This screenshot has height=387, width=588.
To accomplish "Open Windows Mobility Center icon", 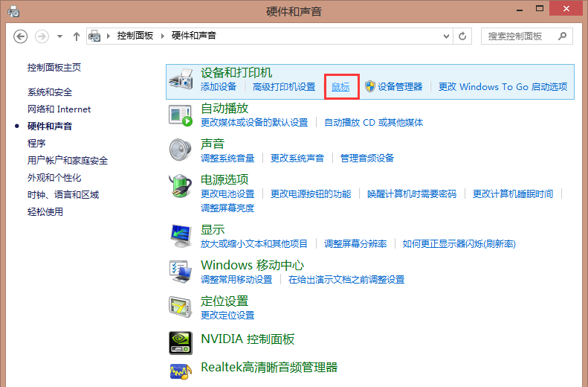I will pyautogui.click(x=181, y=272).
